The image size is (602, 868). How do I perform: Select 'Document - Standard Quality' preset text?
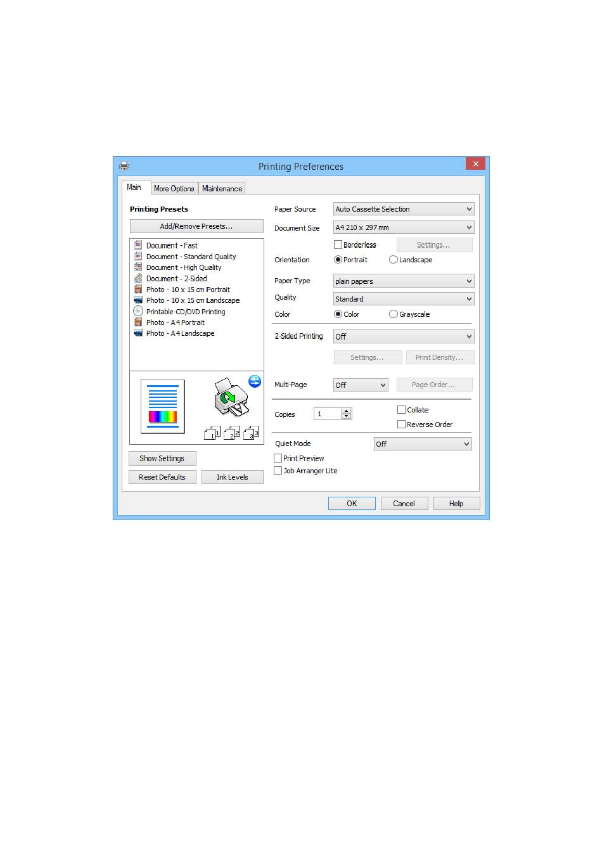pyautogui.click(x=191, y=257)
